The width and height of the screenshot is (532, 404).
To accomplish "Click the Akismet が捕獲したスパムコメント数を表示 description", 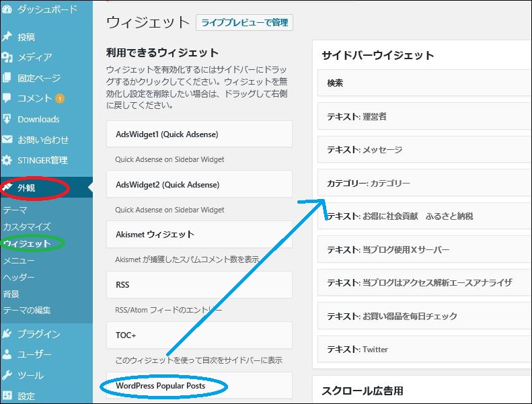I will tap(187, 259).
